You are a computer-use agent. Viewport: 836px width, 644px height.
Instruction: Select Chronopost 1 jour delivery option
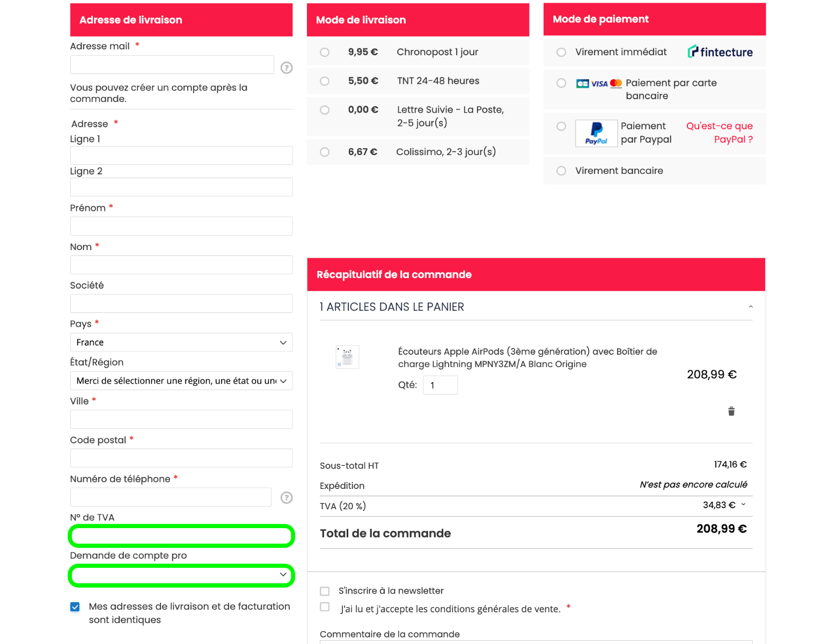[325, 52]
